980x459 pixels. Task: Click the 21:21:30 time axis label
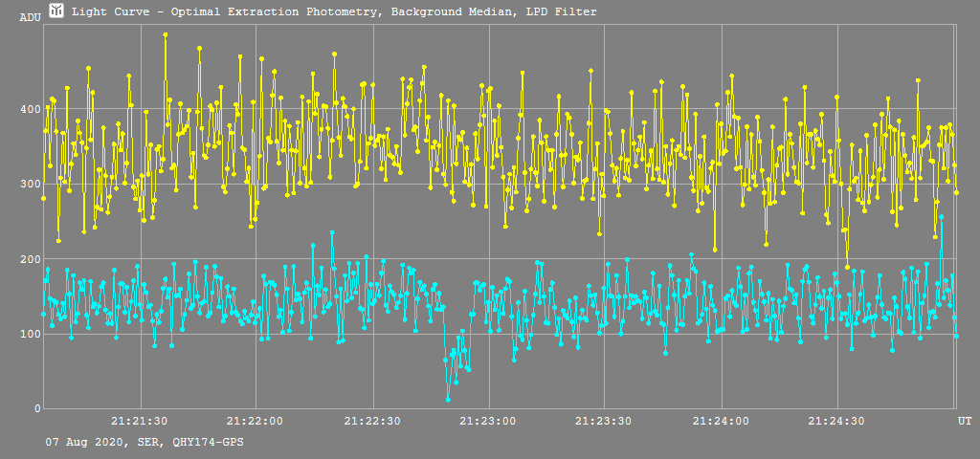(141, 421)
